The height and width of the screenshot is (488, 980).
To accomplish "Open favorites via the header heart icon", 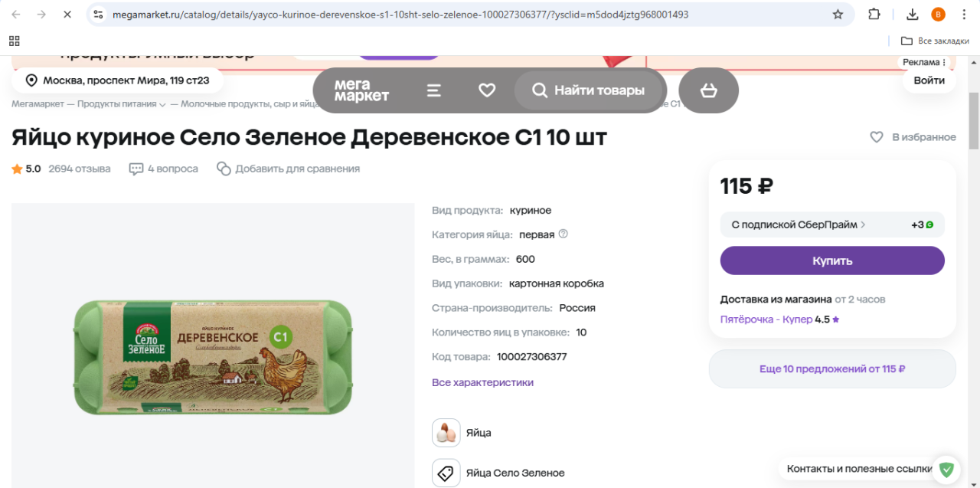I will [487, 90].
